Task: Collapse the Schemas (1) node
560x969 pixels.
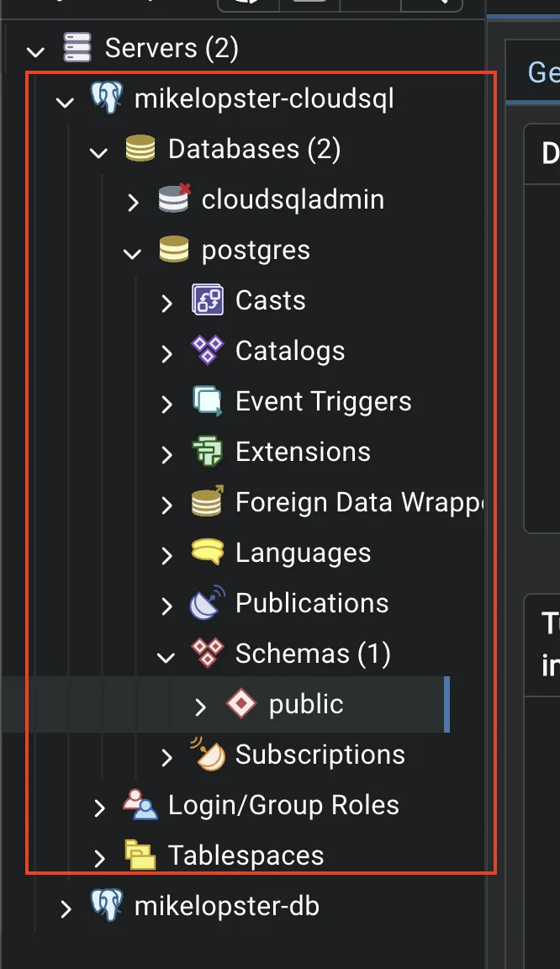Action: [x=166, y=657]
